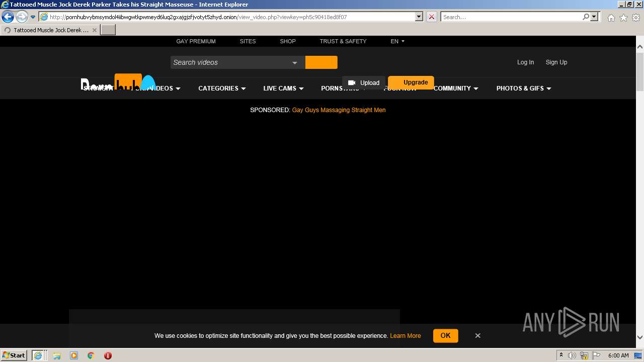Screen dimensions: 644x362
Task: Open the browser Home icon
Action: pyautogui.click(x=611, y=18)
